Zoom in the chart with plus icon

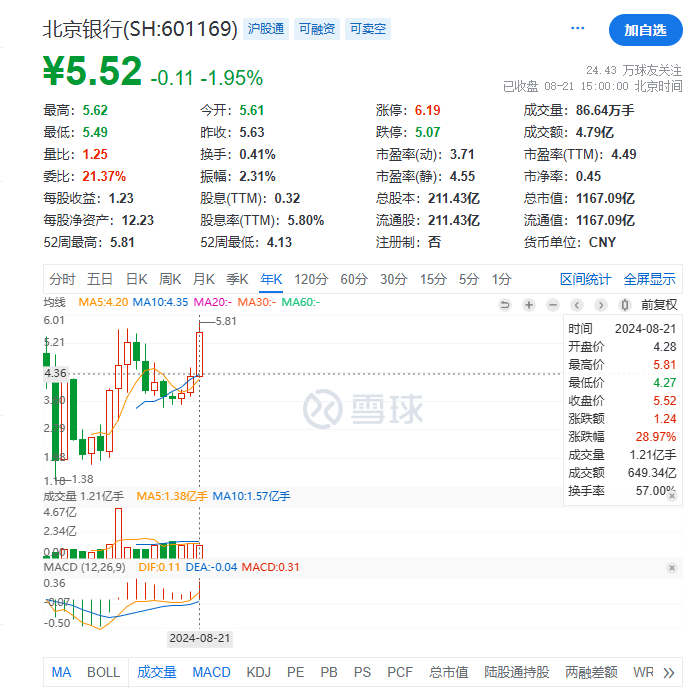[x=528, y=305]
